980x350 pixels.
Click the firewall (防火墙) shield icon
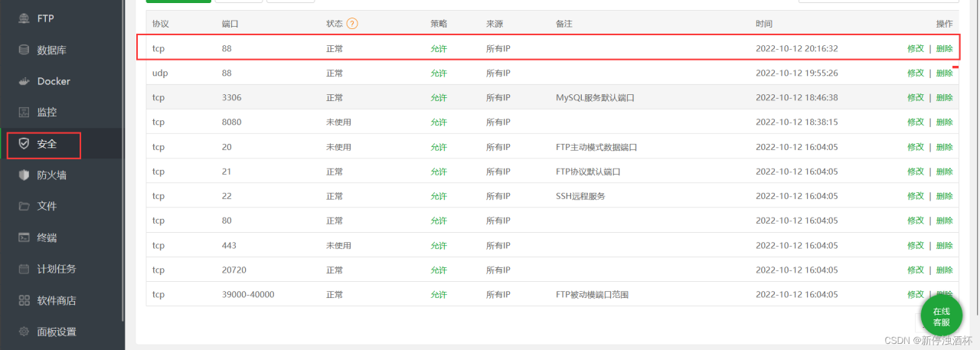(24, 175)
